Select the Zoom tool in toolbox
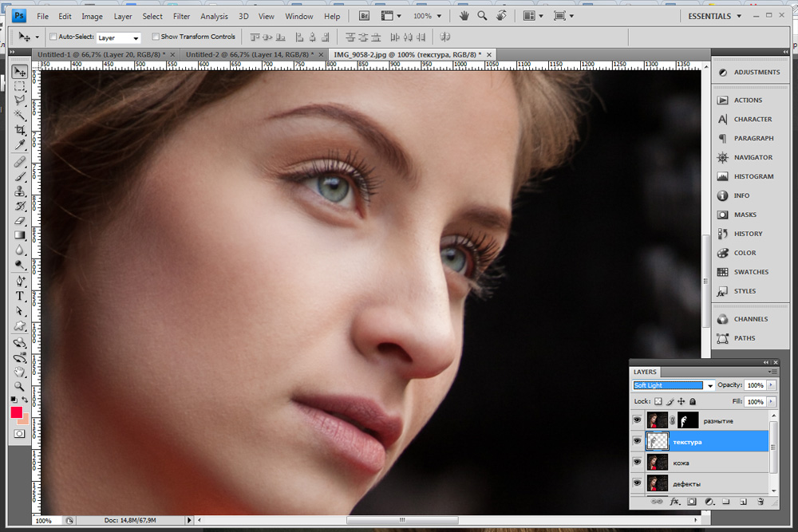This screenshot has height=532, width=798. click(x=20, y=386)
